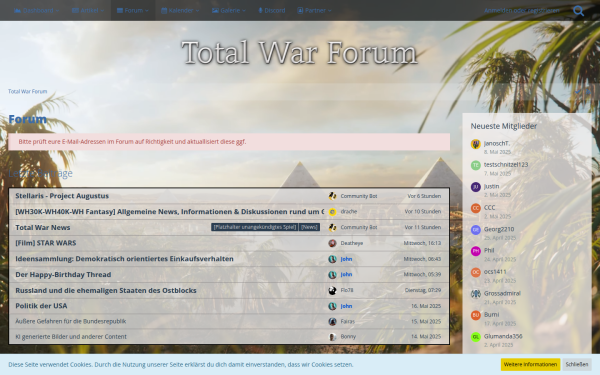The image size is (600, 375).
Task: Click testschnitzel123's member avatar
Action: 476,165
